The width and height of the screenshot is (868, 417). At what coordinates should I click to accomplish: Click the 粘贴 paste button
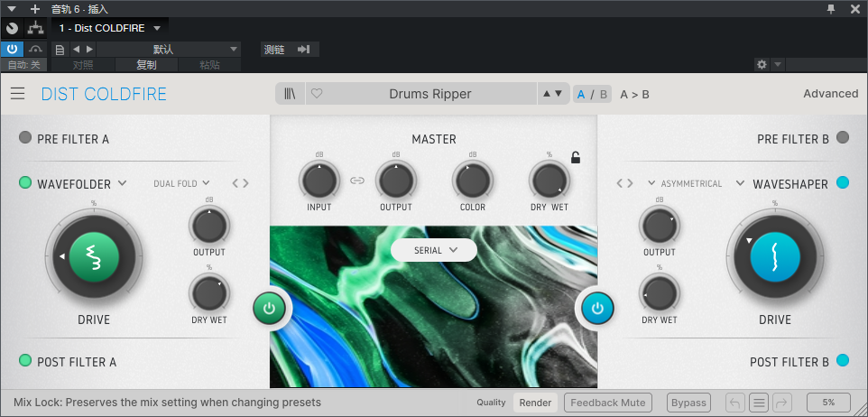coord(210,65)
